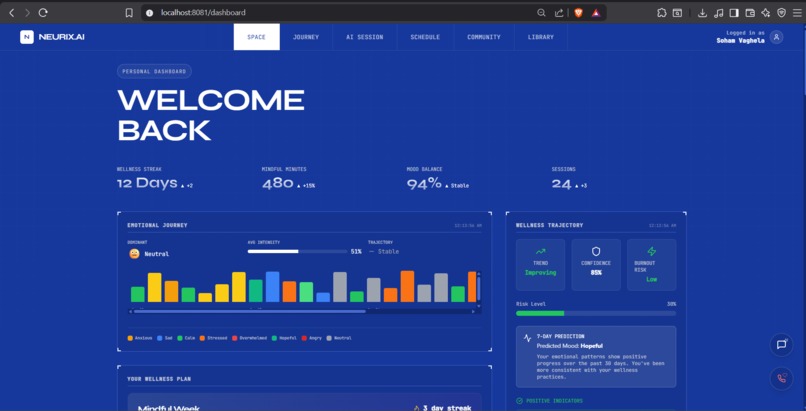Image resolution: width=806 pixels, height=411 pixels.
Task: Click the 7-Day Prediction pulse icon
Action: (527, 338)
